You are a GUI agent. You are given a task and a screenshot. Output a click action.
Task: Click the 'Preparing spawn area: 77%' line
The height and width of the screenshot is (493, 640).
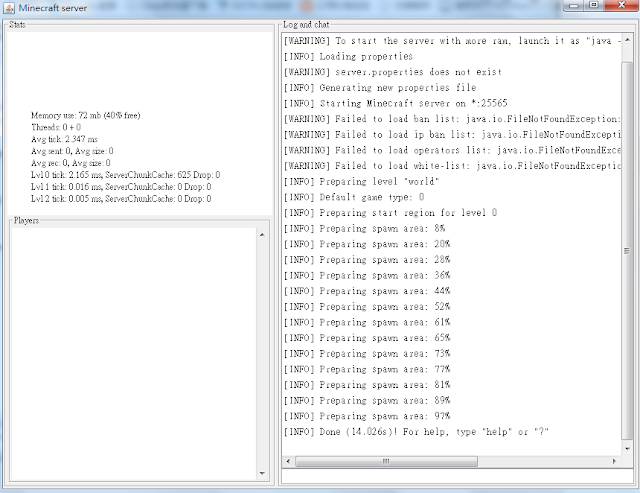click(367, 369)
